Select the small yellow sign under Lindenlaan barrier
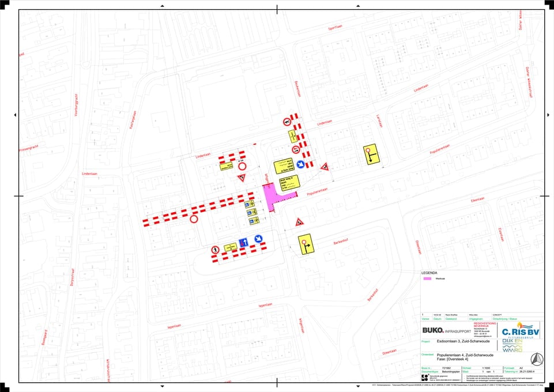Viewport: 554px width, 392px height. [x=226, y=166]
